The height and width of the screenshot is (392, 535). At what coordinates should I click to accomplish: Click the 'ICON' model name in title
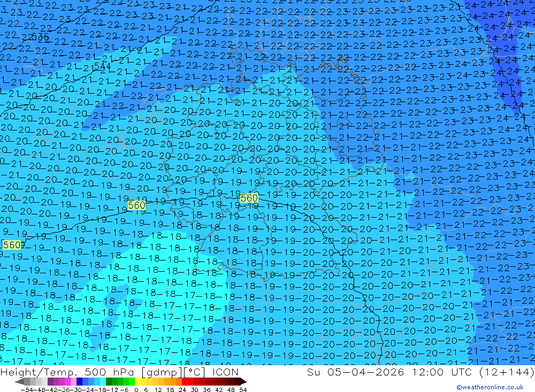tap(225, 372)
